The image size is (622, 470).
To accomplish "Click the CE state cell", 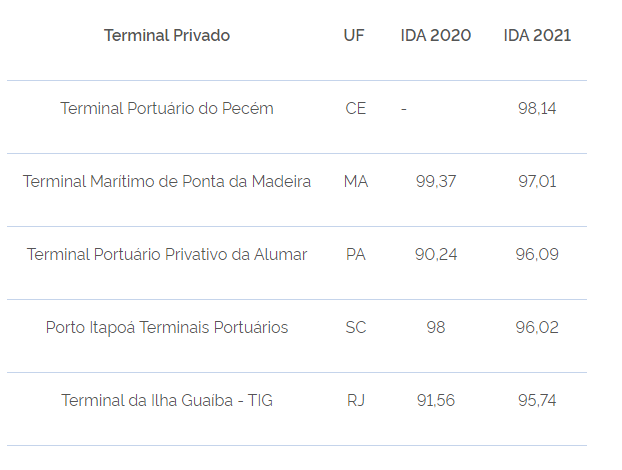I will pyautogui.click(x=355, y=108).
